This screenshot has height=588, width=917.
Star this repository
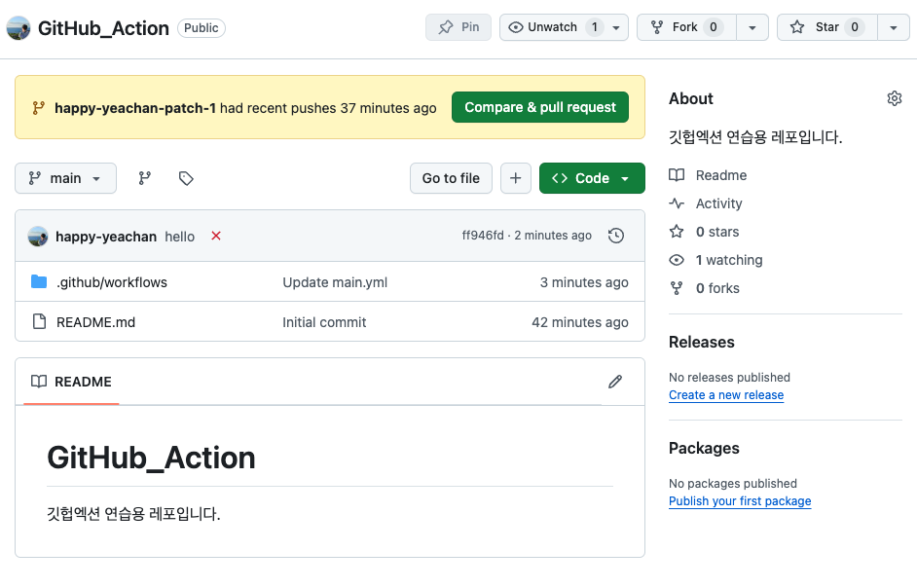pyautogui.click(x=826, y=27)
